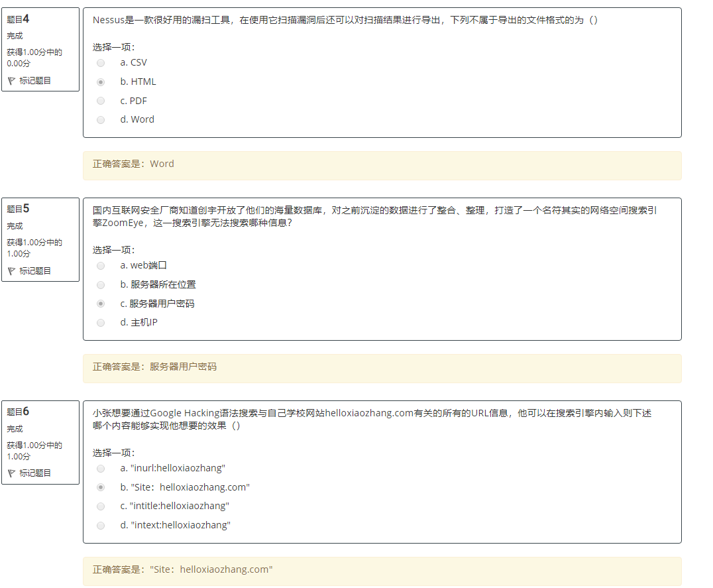Viewport: 713px width, 588px height.
Task: Select option "b. 服务器所在位置" in question 5
Action: coord(100,284)
